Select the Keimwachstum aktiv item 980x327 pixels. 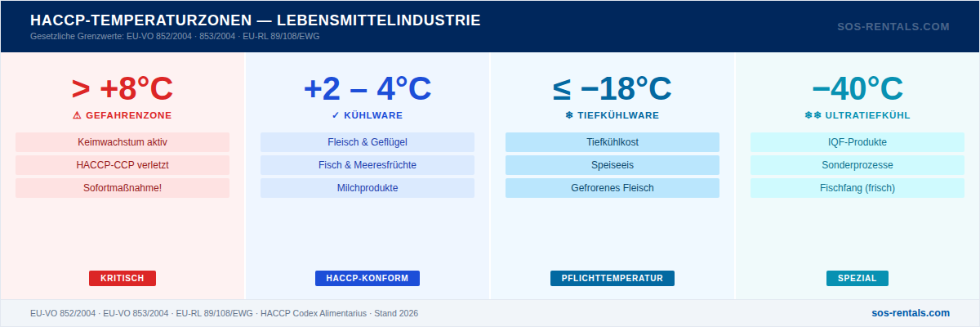pos(122,142)
